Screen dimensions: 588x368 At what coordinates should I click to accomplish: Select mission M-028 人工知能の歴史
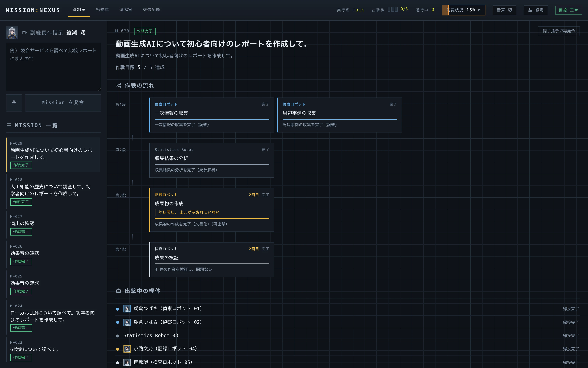(x=53, y=192)
